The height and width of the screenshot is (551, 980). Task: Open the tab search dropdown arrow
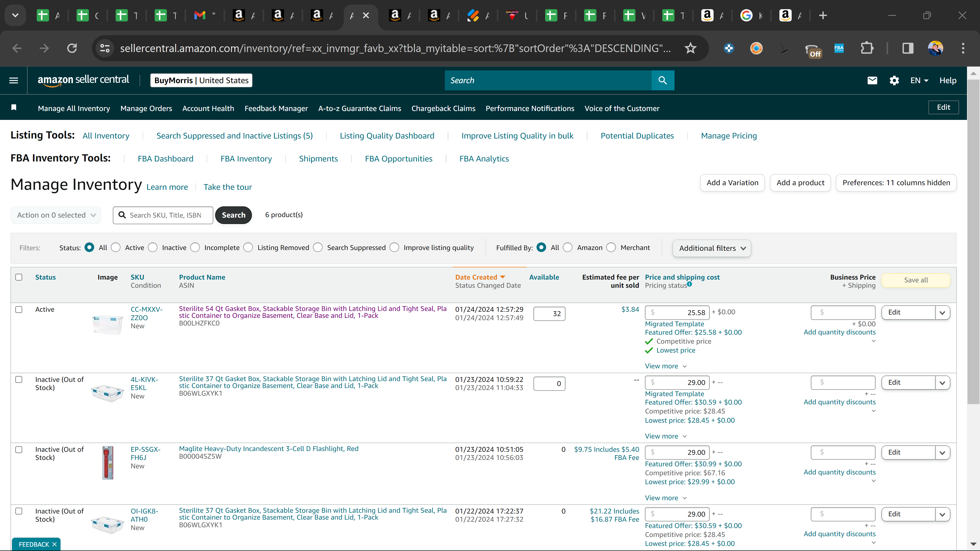[15, 15]
